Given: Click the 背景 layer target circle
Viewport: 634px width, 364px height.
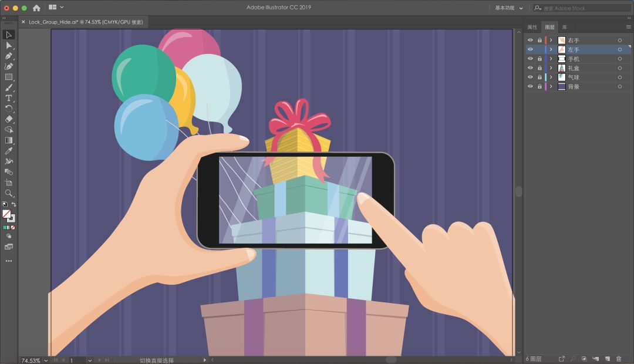Looking at the screenshot, I should pos(619,86).
